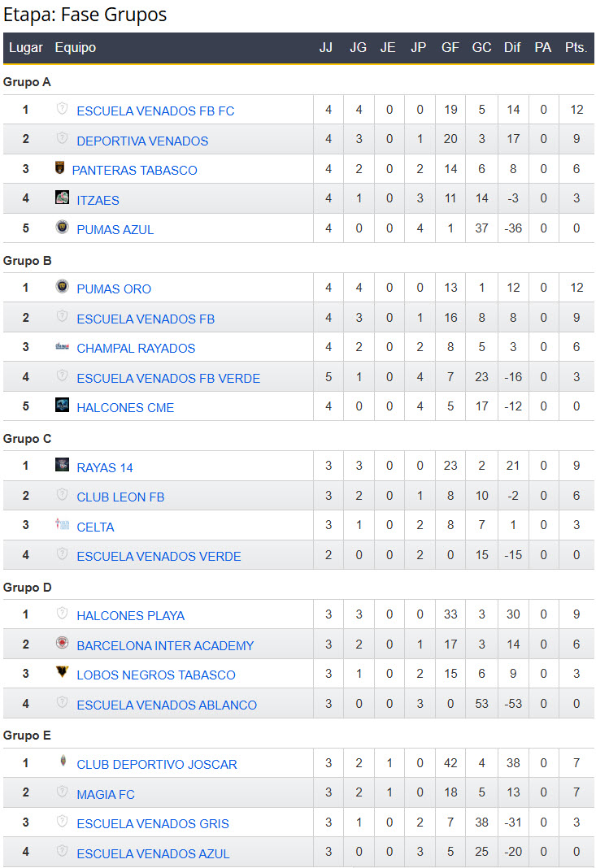The height and width of the screenshot is (868, 596).
Task: Click the Barcelona Inter Academy crest icon
Action: (x=62, y=644)
